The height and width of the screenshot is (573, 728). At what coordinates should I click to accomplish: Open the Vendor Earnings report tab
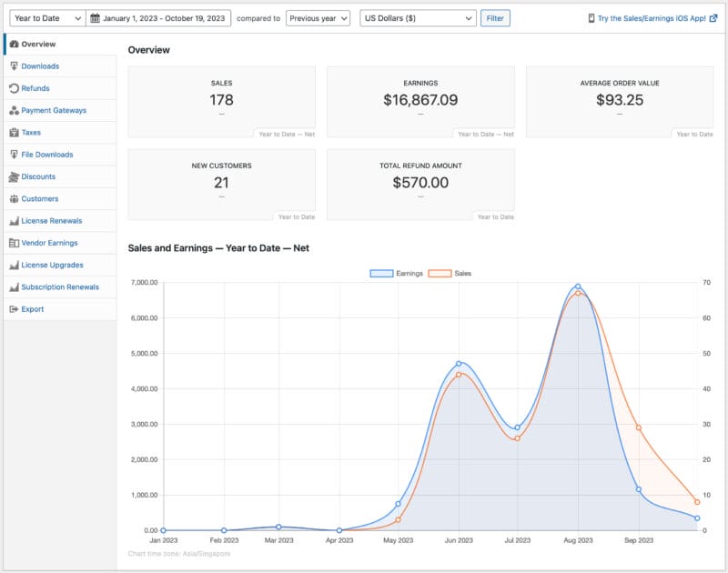[49, 243]
